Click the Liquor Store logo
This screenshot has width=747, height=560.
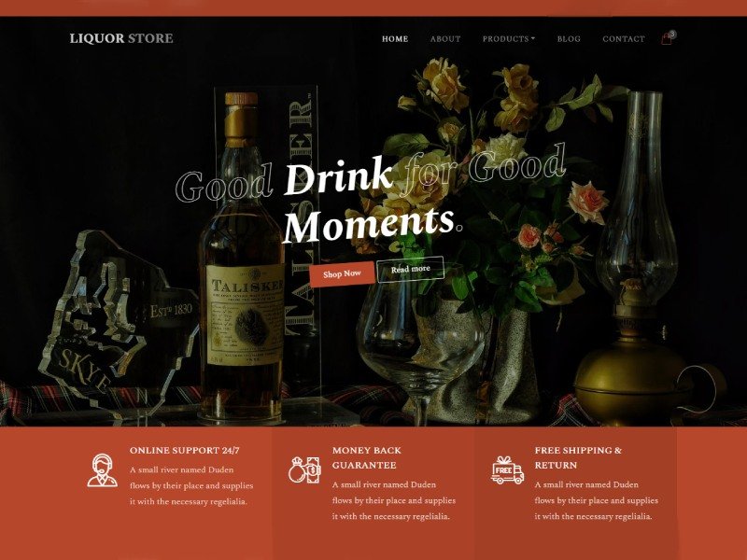pos(121,38)
